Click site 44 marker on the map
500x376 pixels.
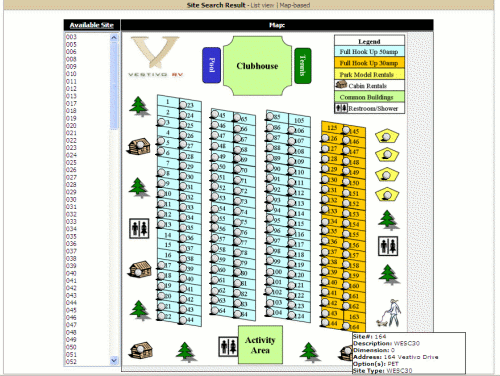point(183,320)
